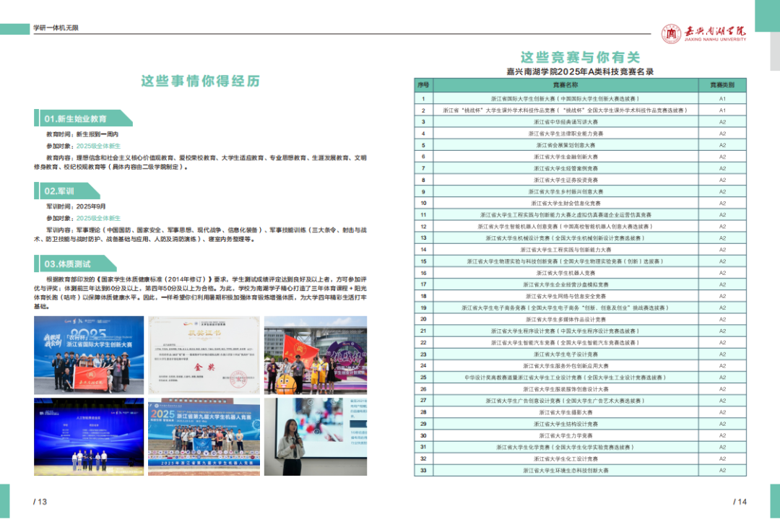Click row 13 浙江省大学生机械设计竞赛
The height and width of the screenshot is (532, 780).
[580, 238]
